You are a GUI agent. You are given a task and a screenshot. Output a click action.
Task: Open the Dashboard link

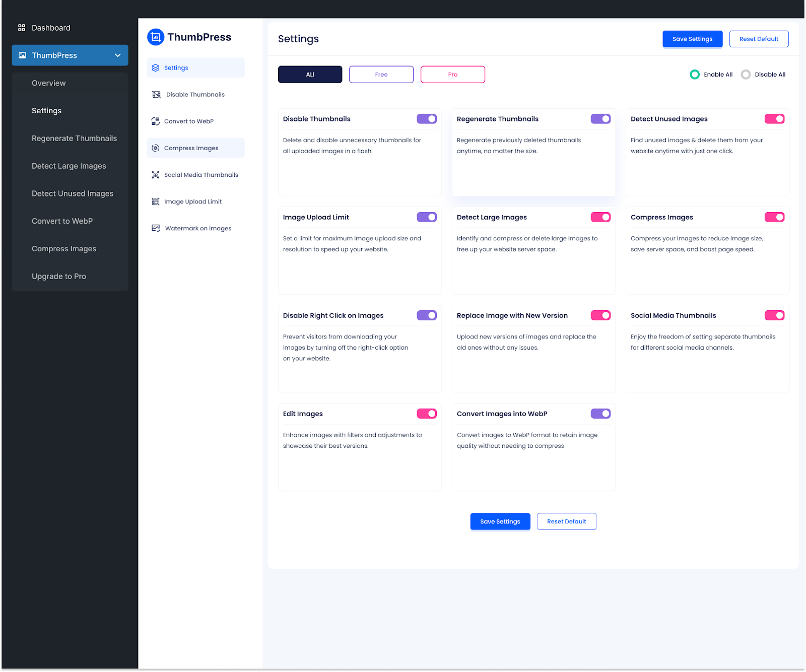coord(51,28)
